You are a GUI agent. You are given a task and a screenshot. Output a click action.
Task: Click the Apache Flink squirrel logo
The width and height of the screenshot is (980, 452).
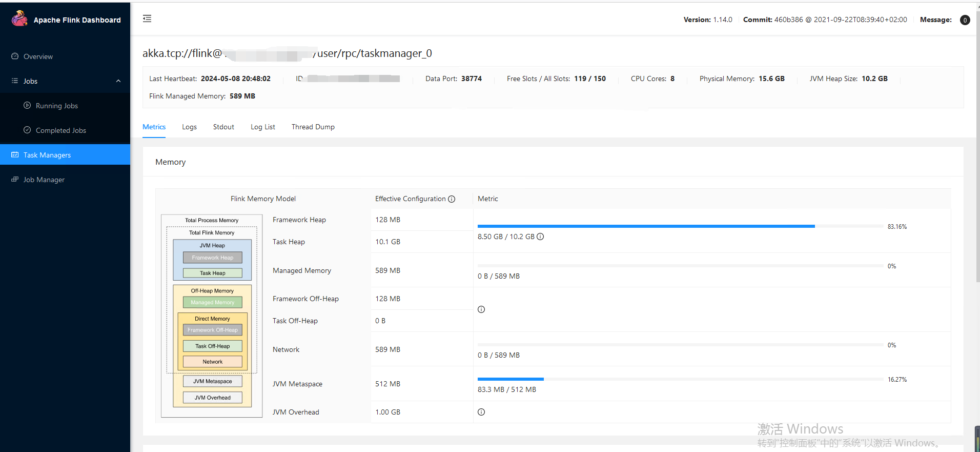[x=19, y=19]
